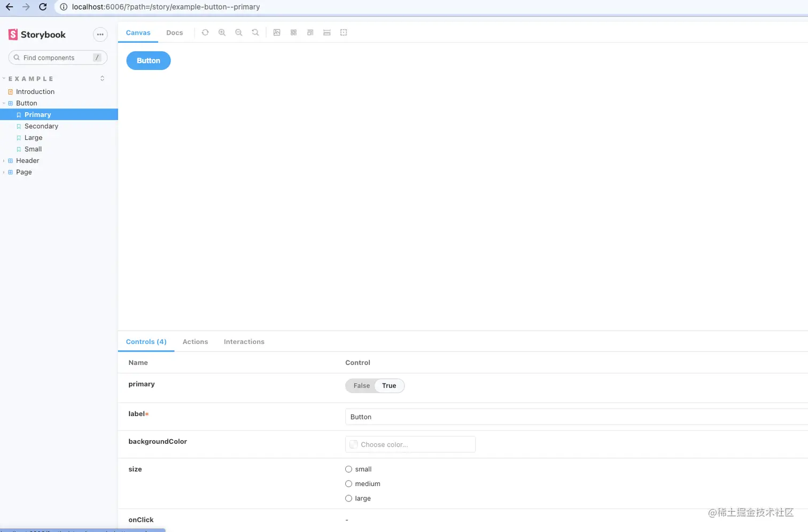This screenshot has height=532, width=808.
Task: Apply a grid to the preview
Action: click(293, 32)
